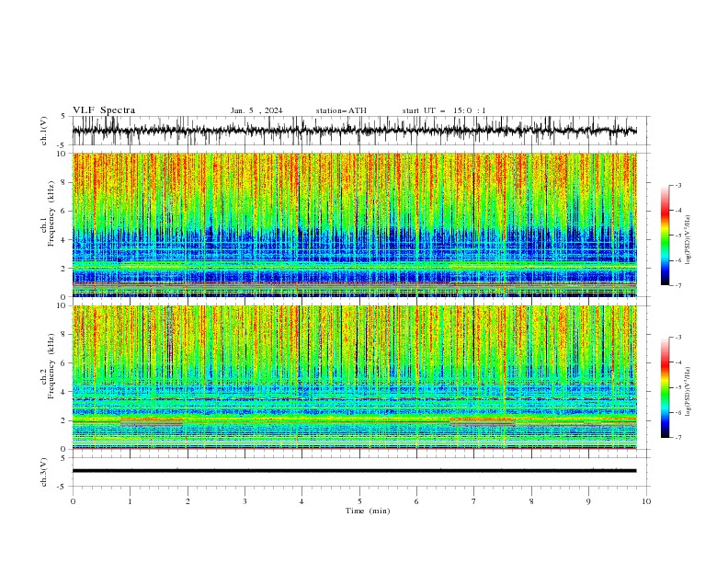Click the "-3" tick on the upper colorbar

(x=677, y=185)
